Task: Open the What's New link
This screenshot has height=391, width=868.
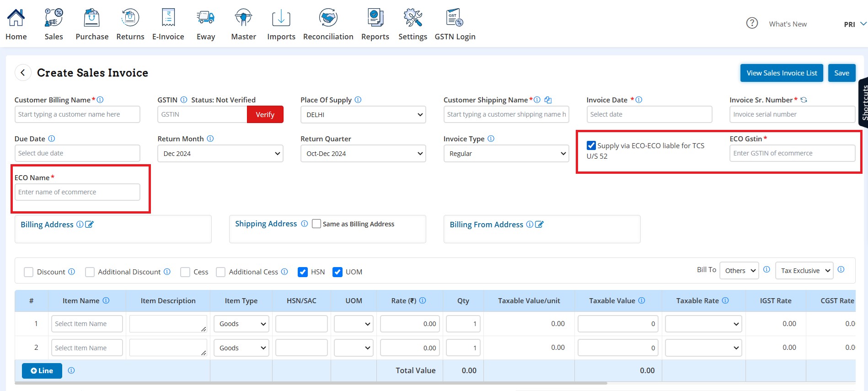Action: coord(788,24)
